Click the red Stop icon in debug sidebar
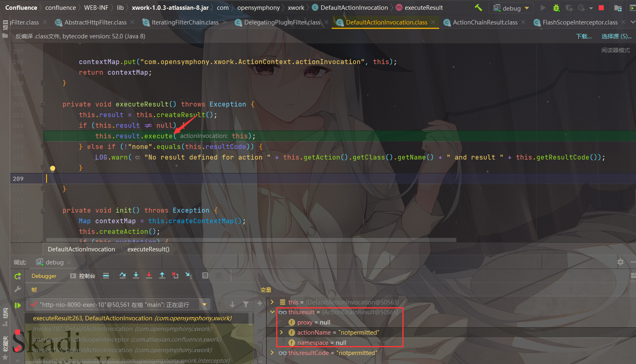The image size is (636, 364). pyautogui.click(x=18, y=333)
